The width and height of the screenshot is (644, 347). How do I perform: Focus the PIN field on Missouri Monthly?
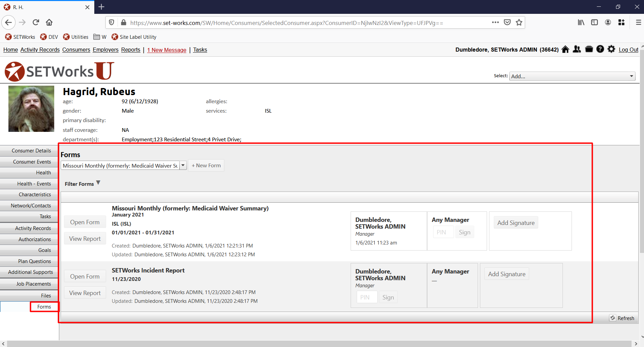[x=443, y=232]
